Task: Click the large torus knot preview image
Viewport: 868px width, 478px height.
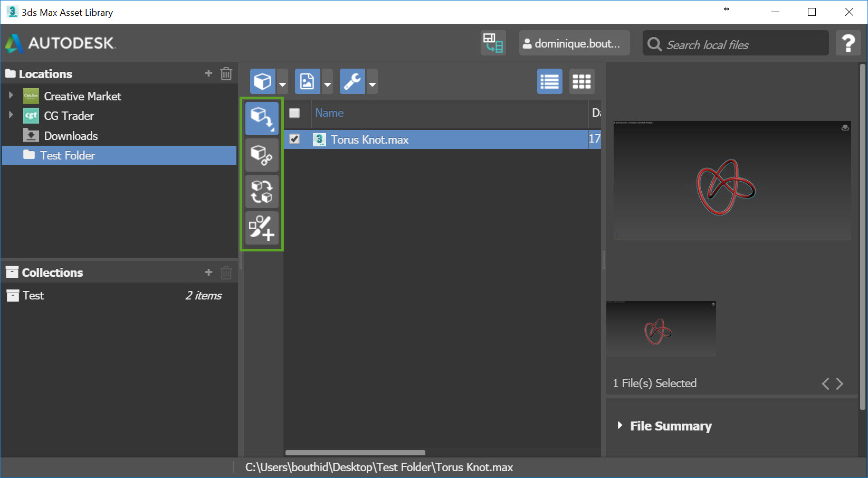Action: pos(732,181)
